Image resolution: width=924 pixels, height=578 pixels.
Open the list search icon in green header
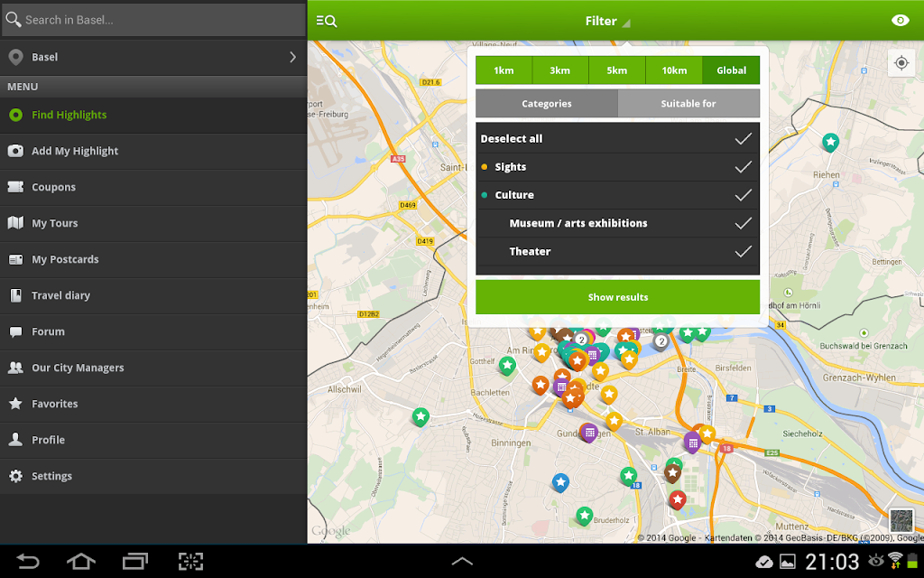pyautogui.click(x=327, y=22)
